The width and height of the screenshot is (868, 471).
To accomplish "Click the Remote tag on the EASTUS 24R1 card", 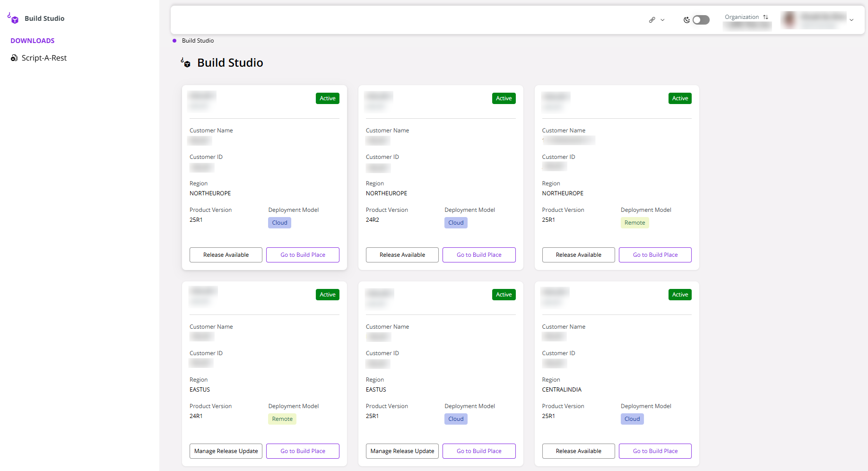I will [282, 419].
